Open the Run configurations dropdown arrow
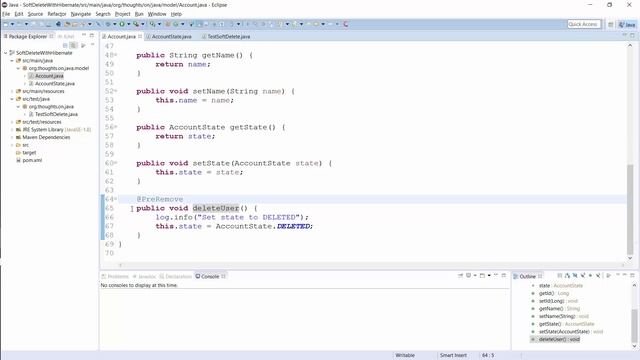The height and width of the screenshot is (360, 640). 128,24
